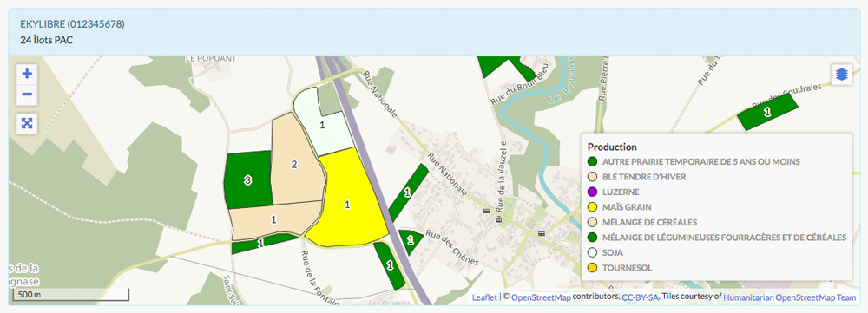Zoom out with the minus button

pyautogui.click(x=27, y=94)
